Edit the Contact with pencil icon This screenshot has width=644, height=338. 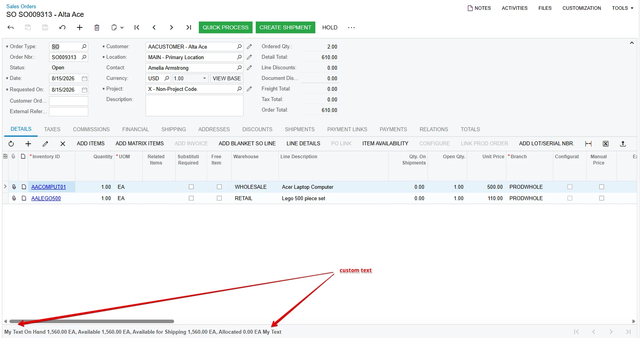point(249,68)
